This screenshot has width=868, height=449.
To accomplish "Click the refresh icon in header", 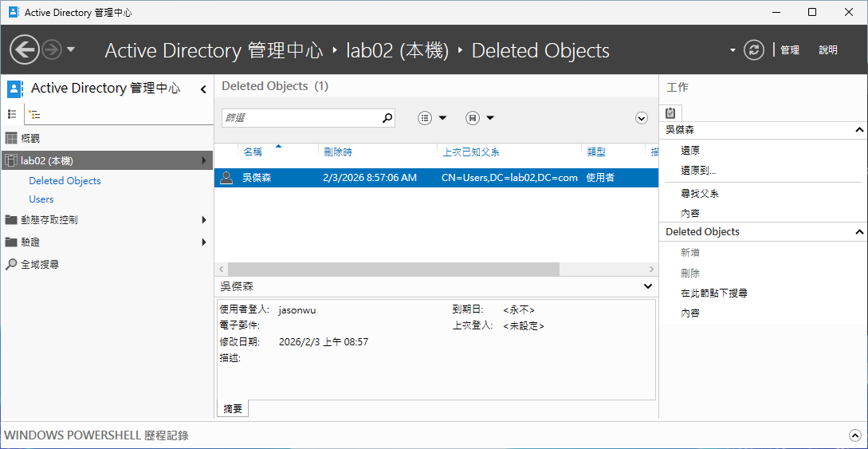I will [753, 50].
